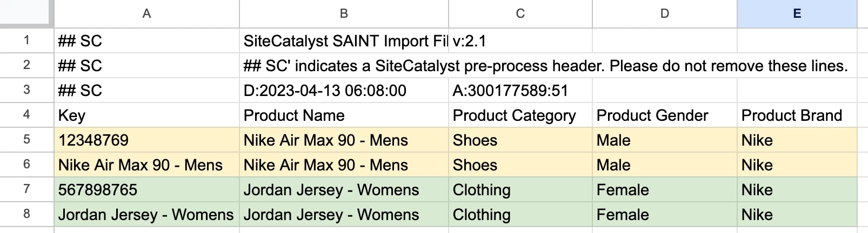Select cell with 567898765
The height and width of the screenshot is (233, 868).
coord(146,189)
